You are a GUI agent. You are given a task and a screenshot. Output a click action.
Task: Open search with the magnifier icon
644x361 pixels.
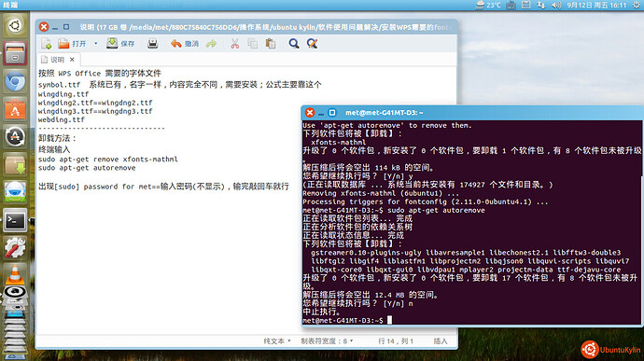point(294,44)
